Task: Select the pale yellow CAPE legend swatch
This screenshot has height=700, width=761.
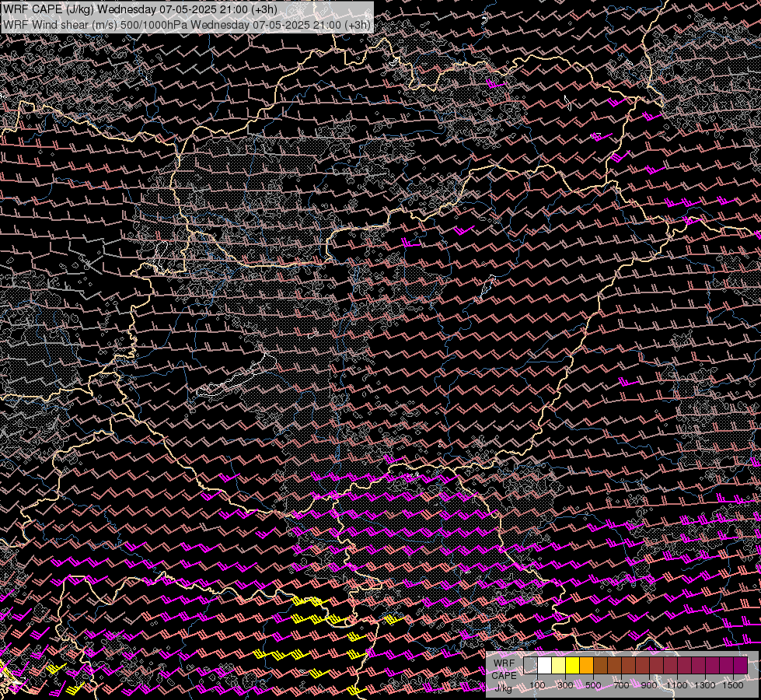Action: [559, 665]
